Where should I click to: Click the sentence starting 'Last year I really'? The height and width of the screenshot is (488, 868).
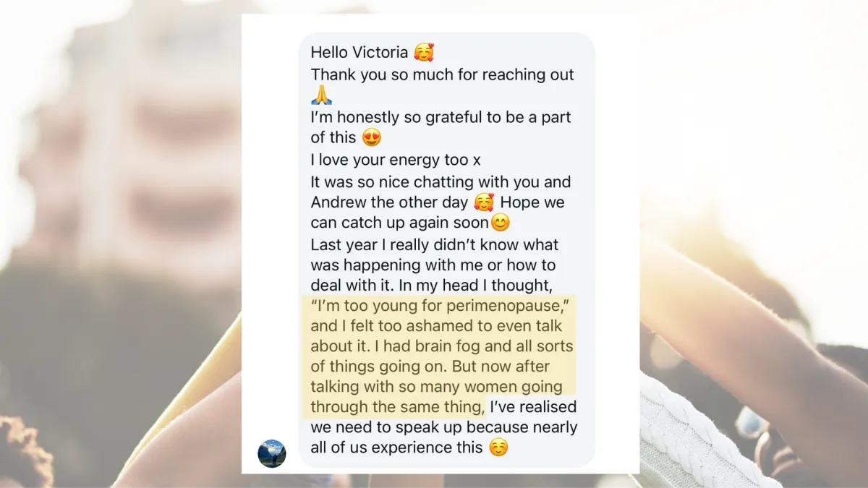(x=435, y=265)
